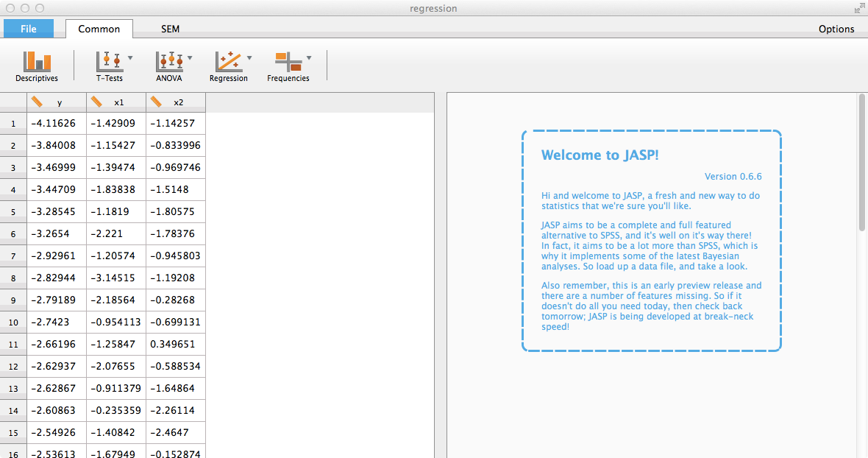Click the cell showing -1.25847
Viewport: 868px width, 458px height.
(116, 345)
